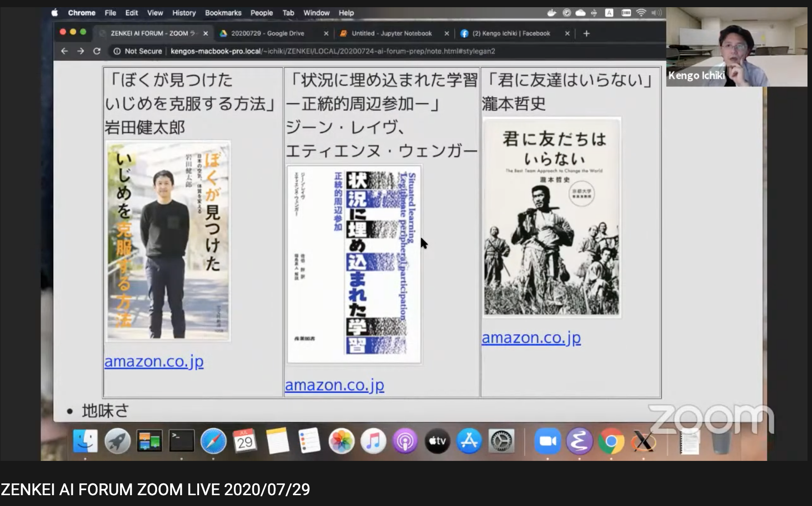Screen dimensions: 812x506
Task: Click the ぼくが見つけた book cover image
Action: 168,241
